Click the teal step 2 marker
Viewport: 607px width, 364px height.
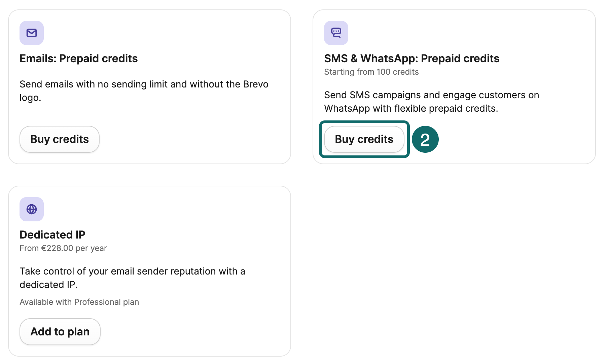pos(425,139)
